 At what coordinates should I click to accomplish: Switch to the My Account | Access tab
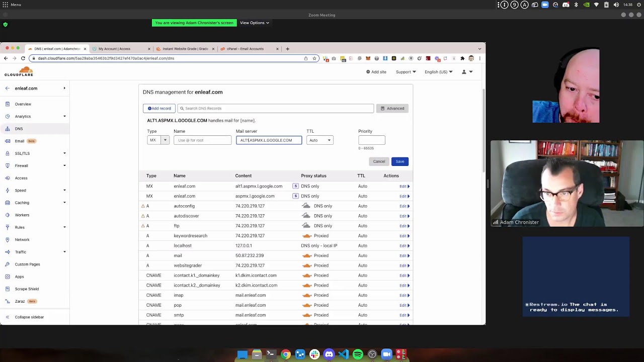(121, 49)
